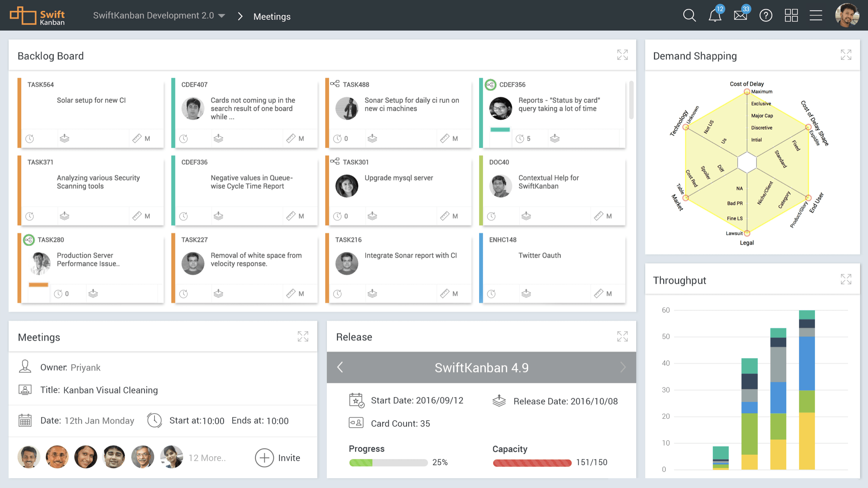Go to previous release with left arrow
Image resolution: width=868 pixels, height=488 pixels.
340,367
